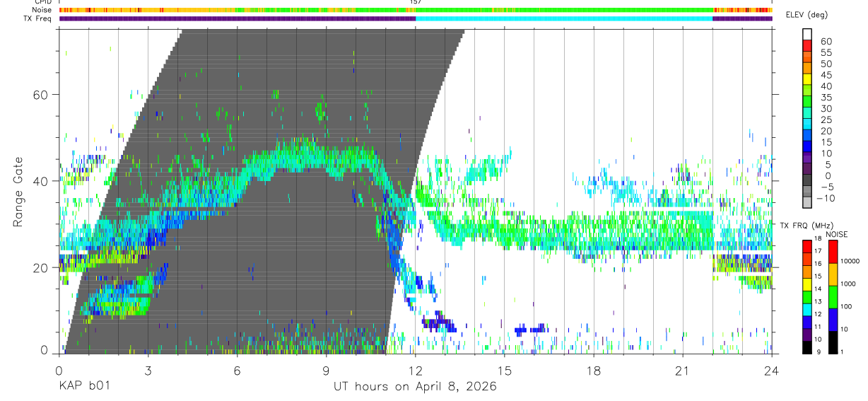Click the '30' label on the ELEV scale
Image resolution: width=868 pixels, height=401 pixels.
click(x=825, y=108)
